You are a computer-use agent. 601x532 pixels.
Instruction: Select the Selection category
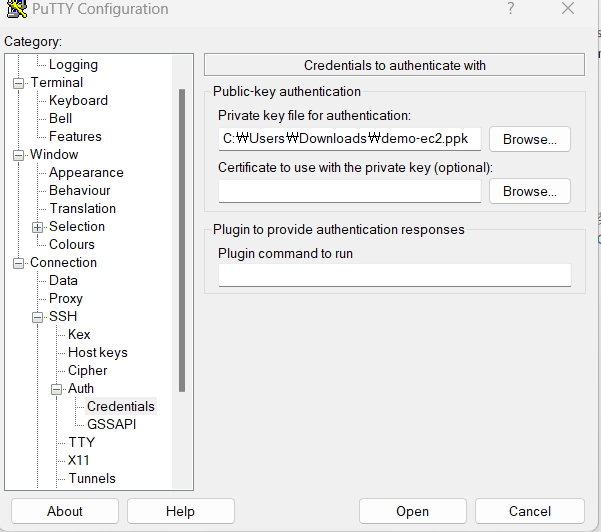coord(77,227)
